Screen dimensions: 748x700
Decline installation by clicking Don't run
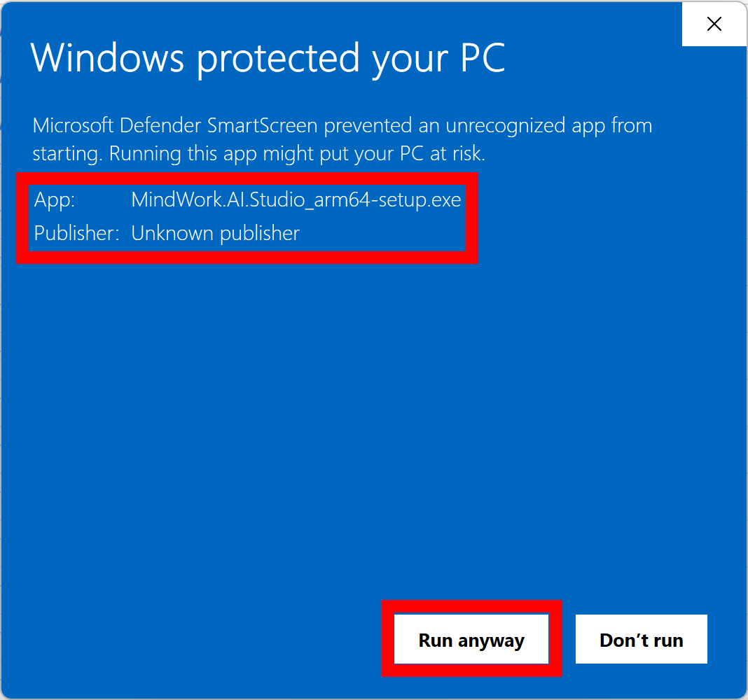tap(641, 639)
